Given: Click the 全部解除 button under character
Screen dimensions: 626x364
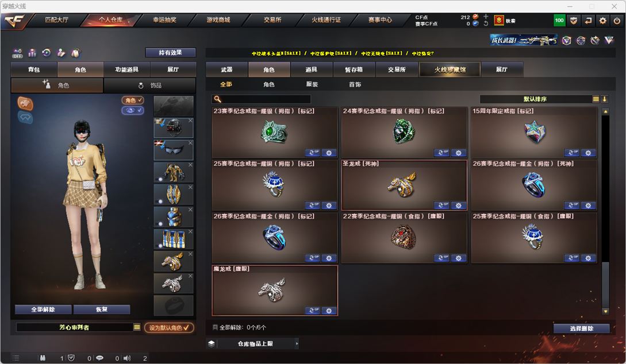Looking at the screenshot, I should pyautogui.click(x=43, y=309).
